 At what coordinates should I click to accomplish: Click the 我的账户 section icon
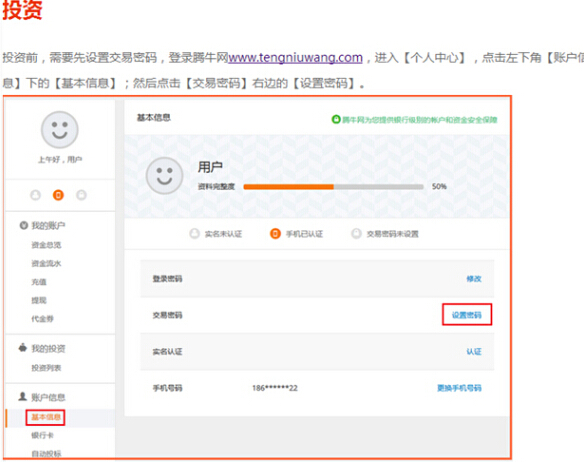click(23, 225)
